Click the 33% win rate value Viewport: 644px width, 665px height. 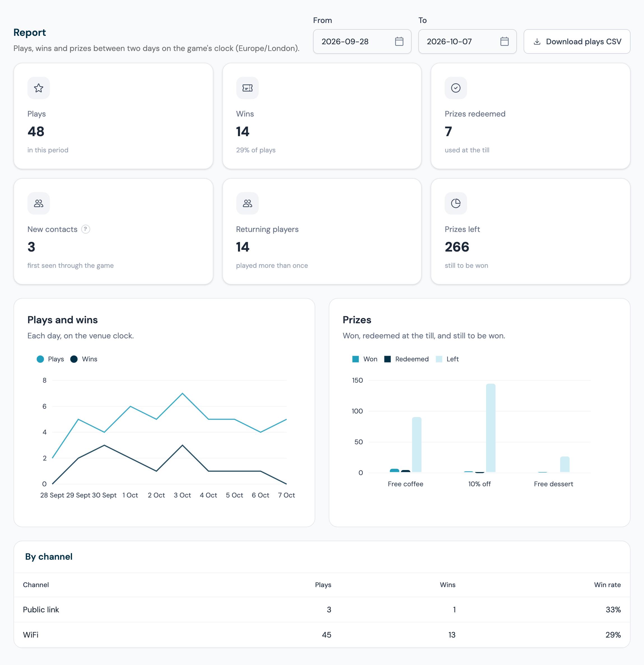613,610
